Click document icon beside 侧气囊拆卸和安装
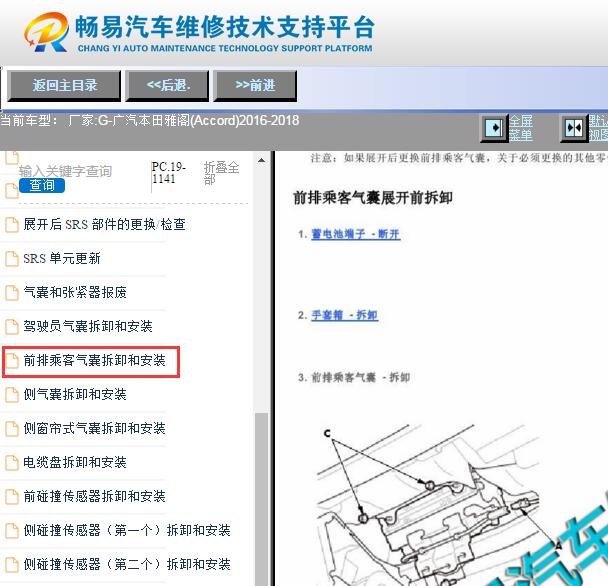 12,395
